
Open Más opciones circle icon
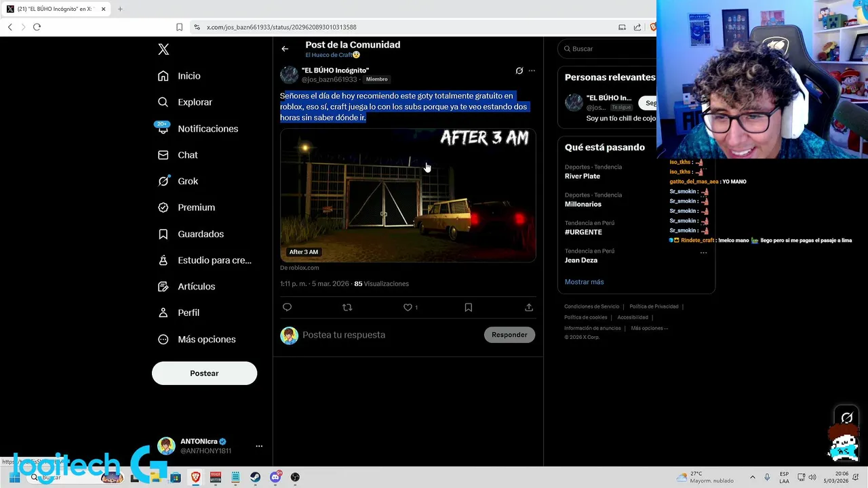point(163,339)
